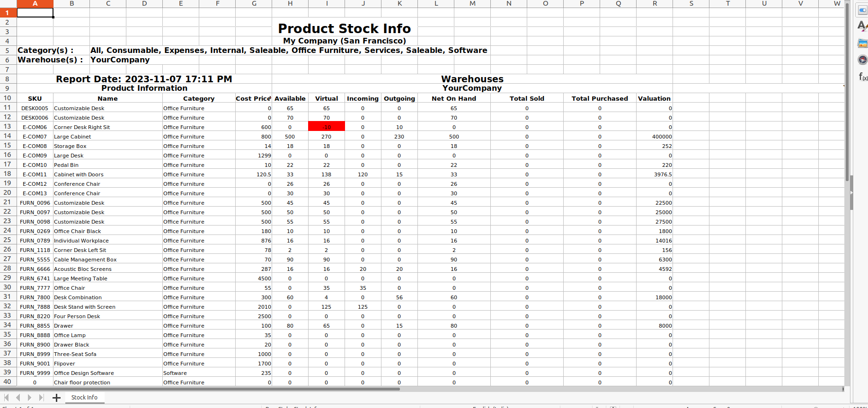The width and height of the screenshot is (868, 408).
Task: Open the sidebar Gallery panel icon
Action: pos(862,43)
